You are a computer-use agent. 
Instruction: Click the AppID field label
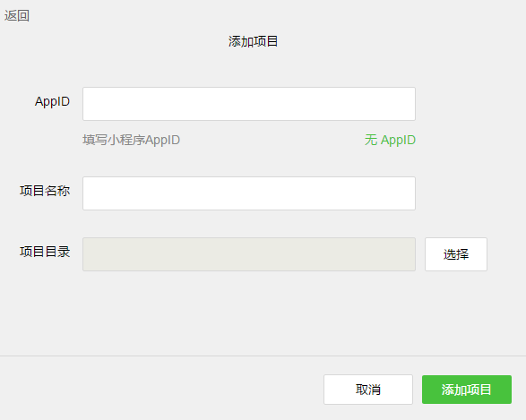click(x=52, y=101)
